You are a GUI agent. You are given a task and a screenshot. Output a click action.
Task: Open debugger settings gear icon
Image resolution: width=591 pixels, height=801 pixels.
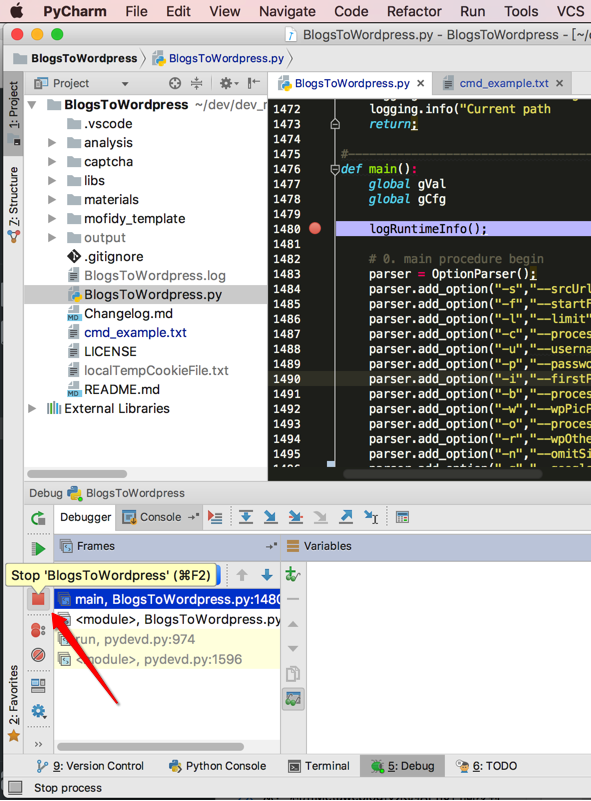tap(38, 711)
